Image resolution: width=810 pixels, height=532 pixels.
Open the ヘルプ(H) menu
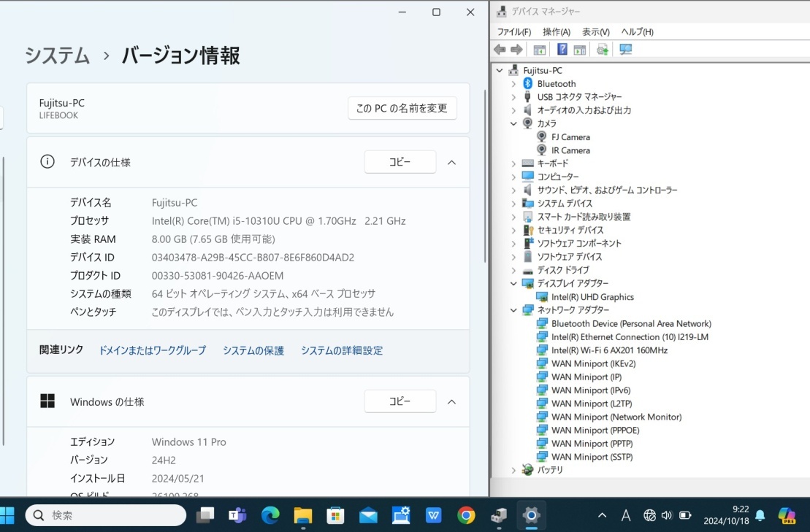[637, 32]
